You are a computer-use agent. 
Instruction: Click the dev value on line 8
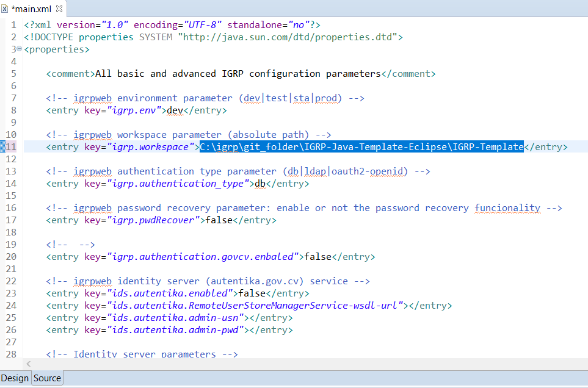point(175,110)
